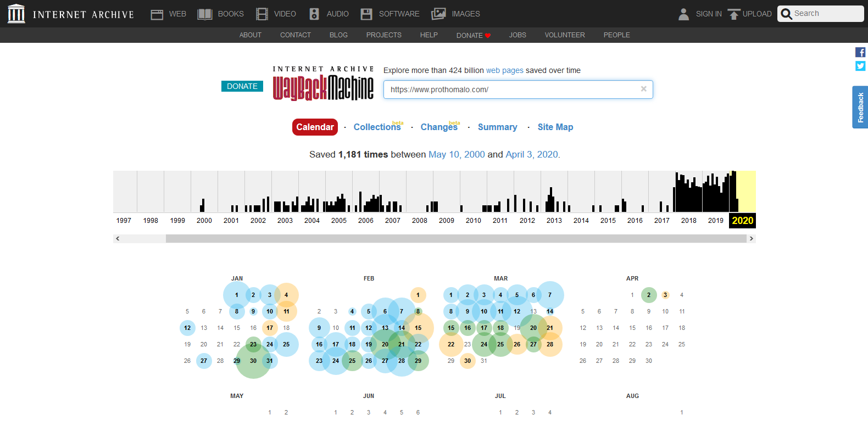Viewport: 868px width, 426px height.
Task: Open the February 29 snapshot
Action: pos(418,361)
